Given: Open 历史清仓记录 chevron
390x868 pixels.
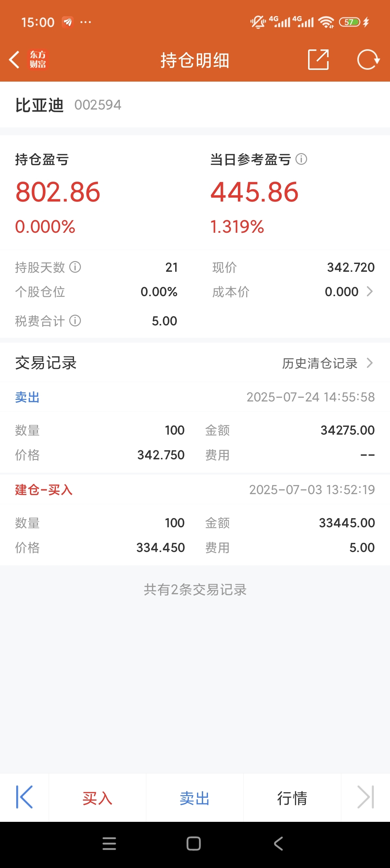Looking at the screenshot, I should 370,363.
